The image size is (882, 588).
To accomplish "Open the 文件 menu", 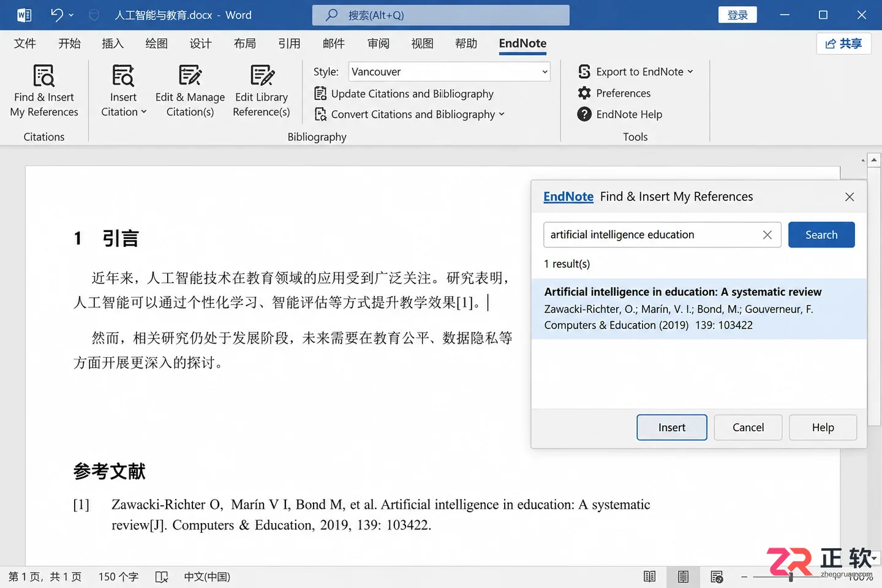I will coord(25,43).
